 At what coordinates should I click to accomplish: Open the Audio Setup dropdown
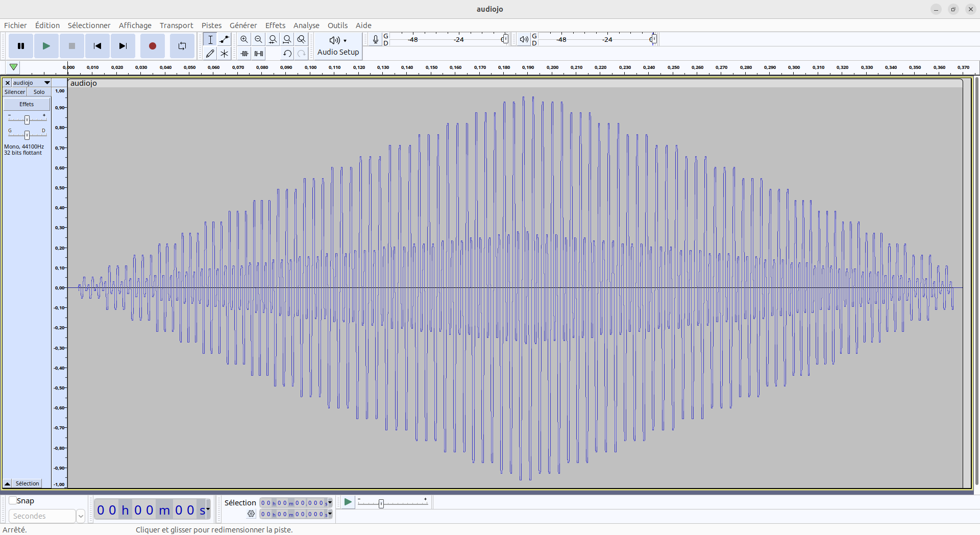coord(338,46)
